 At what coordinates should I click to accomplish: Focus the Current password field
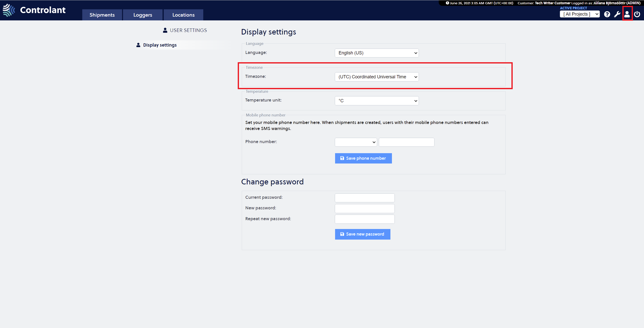365,198
